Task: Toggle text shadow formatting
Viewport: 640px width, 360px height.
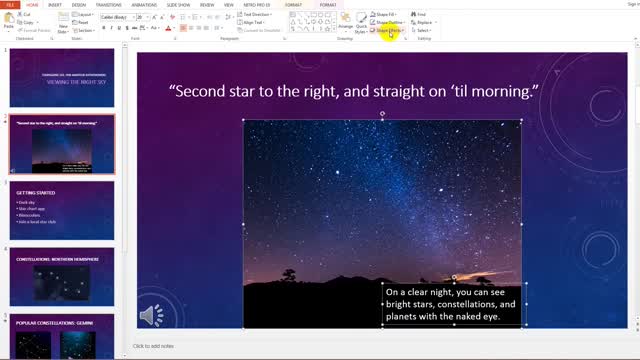Action: tap(127, 28)
